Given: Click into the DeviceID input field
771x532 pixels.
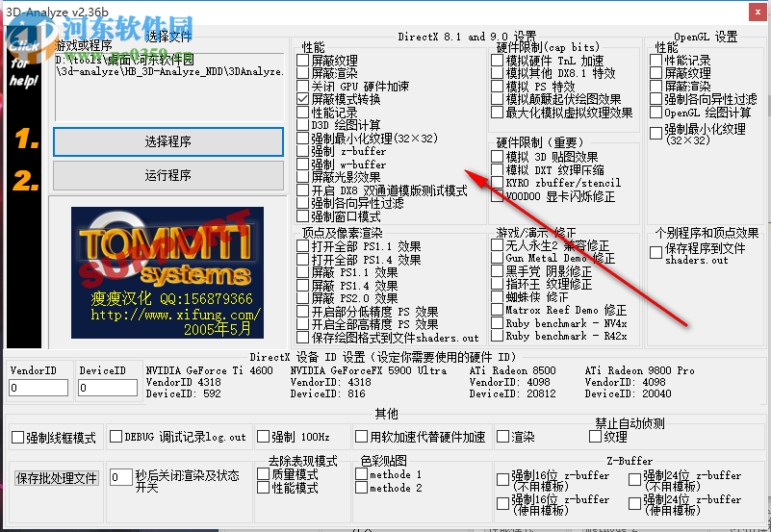Looking at the screenshot, I should click(x=108, y=388).
